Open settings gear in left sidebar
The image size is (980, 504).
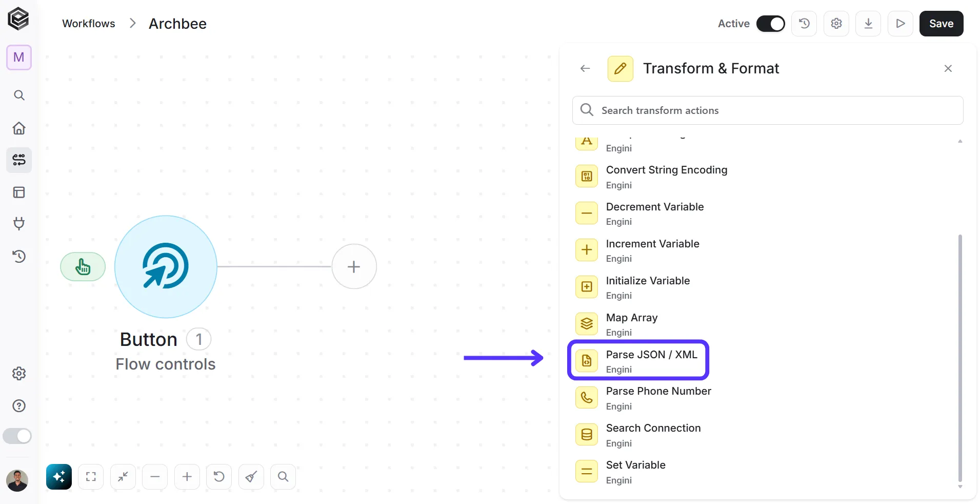[19, 374]
